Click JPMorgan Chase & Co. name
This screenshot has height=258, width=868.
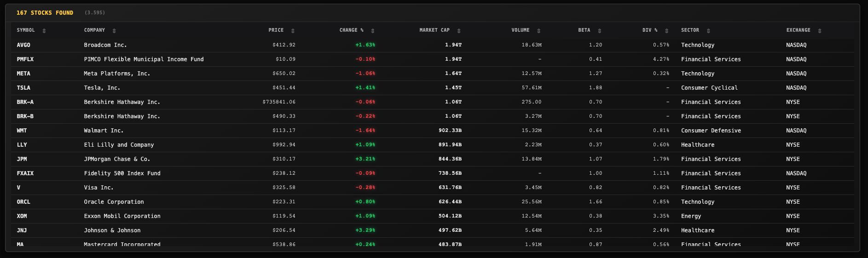click(x=117, y=159)
